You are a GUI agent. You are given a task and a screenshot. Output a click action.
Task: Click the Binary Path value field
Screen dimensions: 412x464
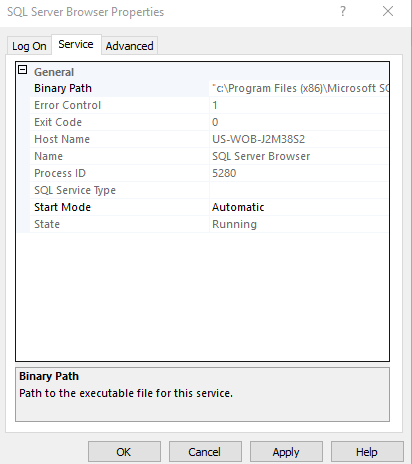[x=299, y=88]
